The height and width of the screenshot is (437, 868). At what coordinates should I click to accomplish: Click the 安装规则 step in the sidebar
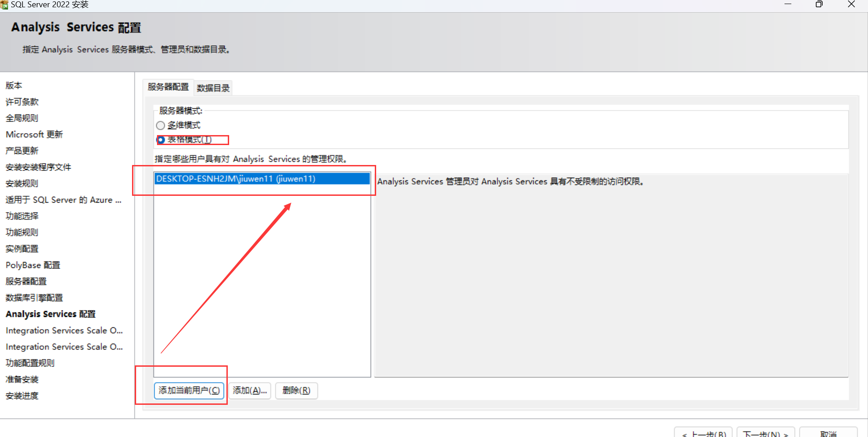22,183
